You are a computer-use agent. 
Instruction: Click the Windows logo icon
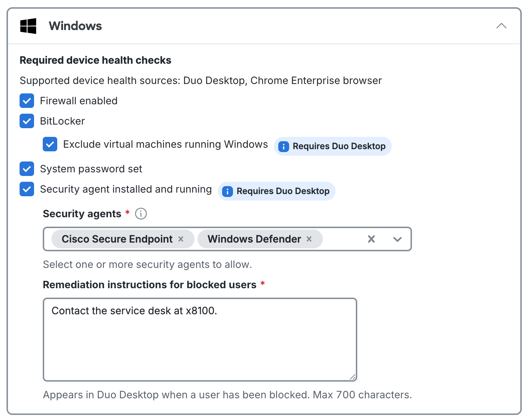coord(29,26)
